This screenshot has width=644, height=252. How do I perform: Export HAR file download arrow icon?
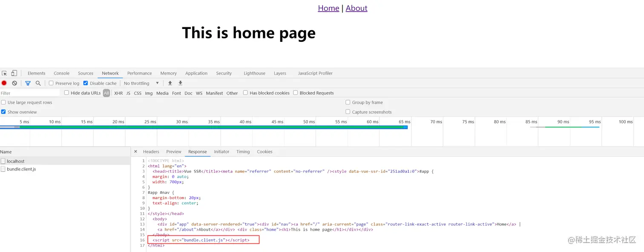tap(180, 83)
